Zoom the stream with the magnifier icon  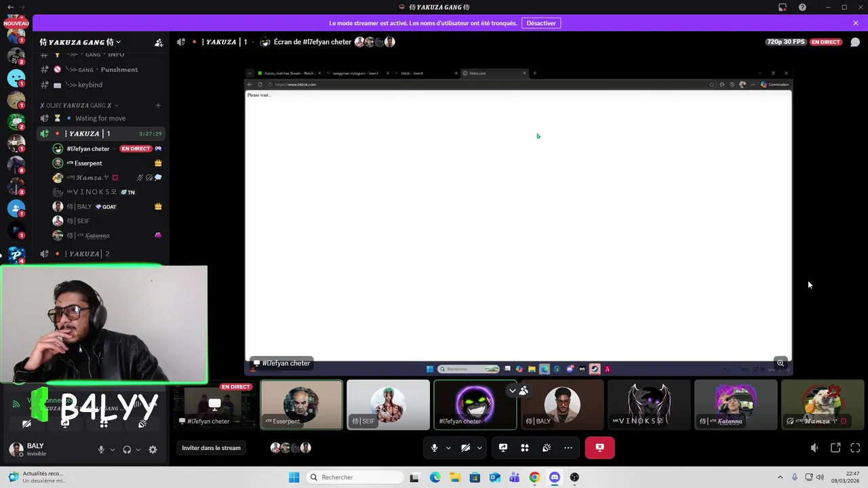781,363
